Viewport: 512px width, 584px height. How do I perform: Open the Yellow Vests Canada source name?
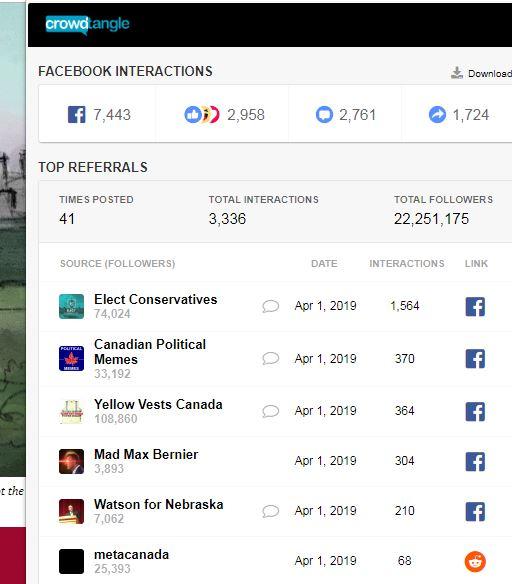tap(158, 404)
